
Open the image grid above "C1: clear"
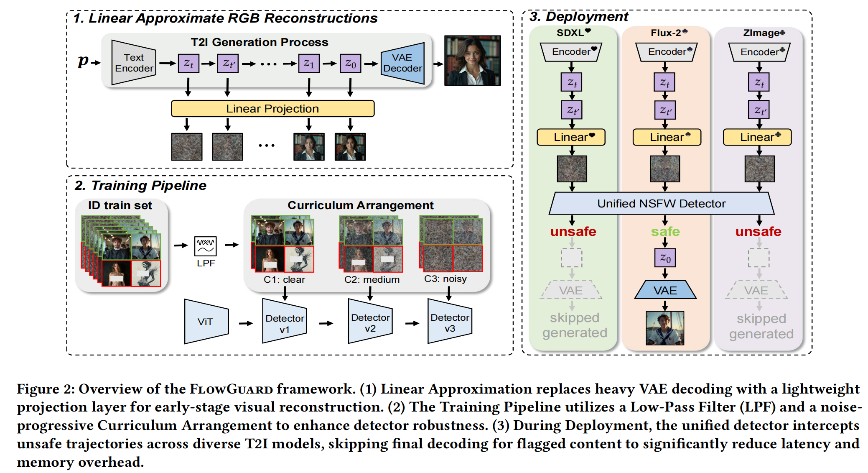pos(283,244)
